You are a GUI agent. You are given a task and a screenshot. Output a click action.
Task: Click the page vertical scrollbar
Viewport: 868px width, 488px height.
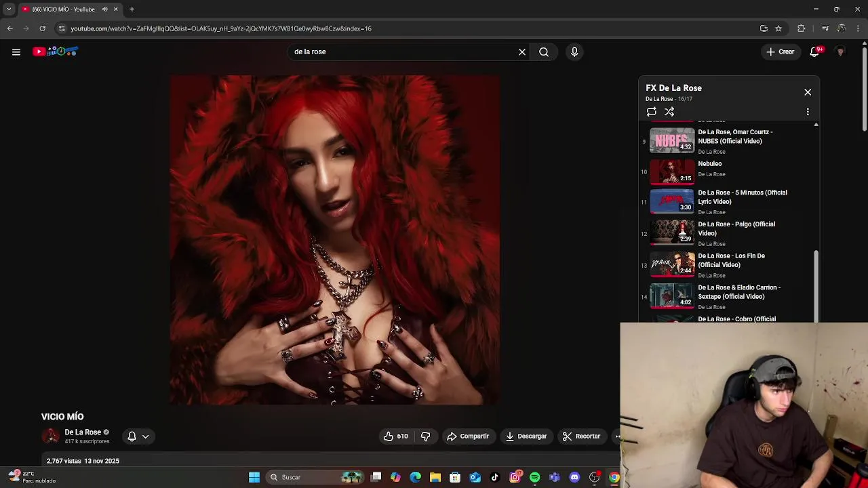coord(865,88)
